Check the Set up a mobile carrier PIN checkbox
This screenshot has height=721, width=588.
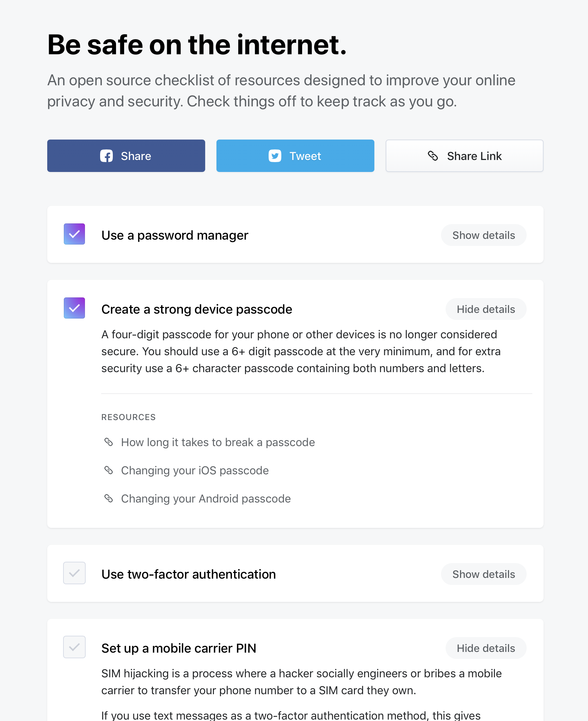point(74,647)
